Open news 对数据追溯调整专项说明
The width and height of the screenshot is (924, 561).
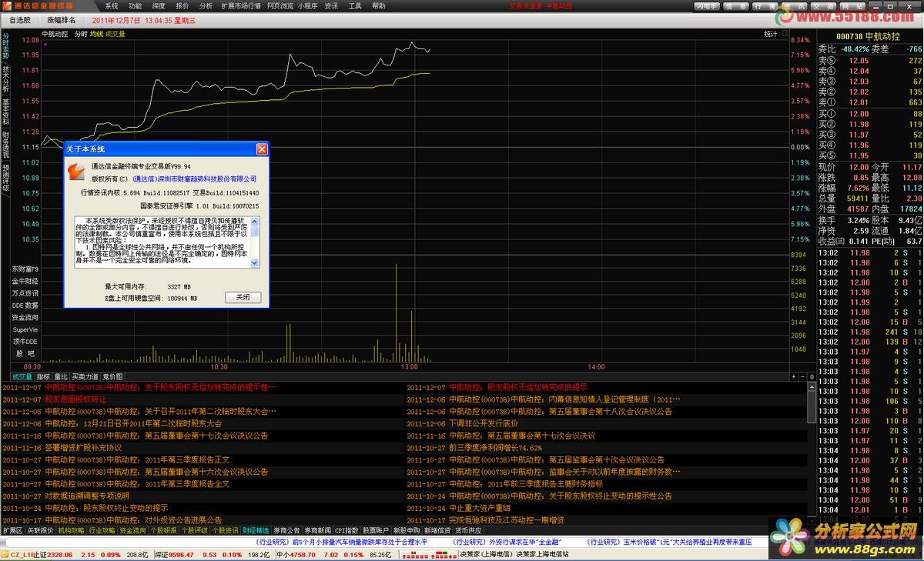tap(87, 496)
